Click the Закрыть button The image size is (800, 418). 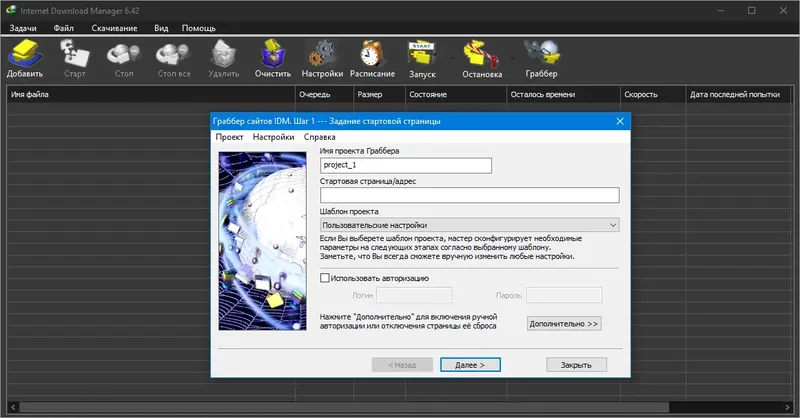pyautogui.click(x=576, y=365)
